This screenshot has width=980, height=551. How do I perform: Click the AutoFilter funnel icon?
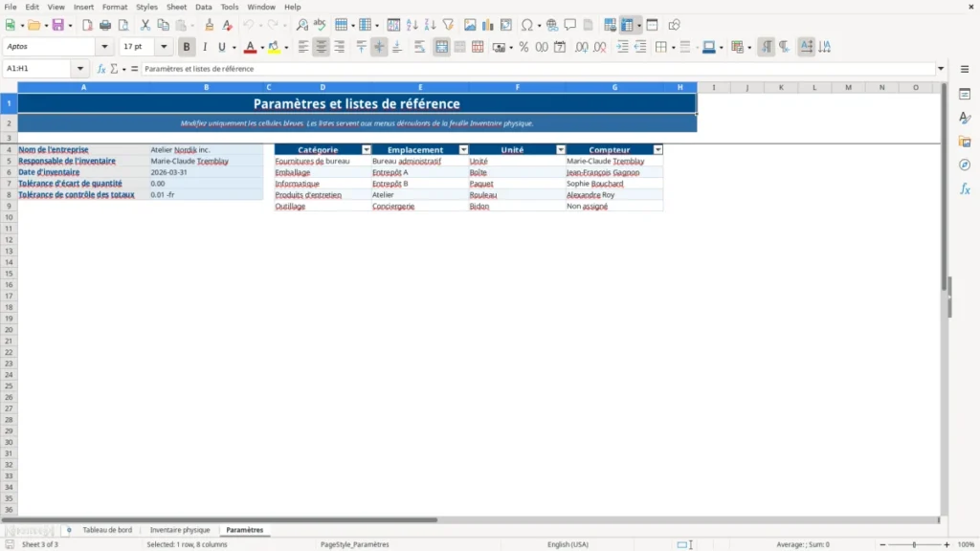[448, 25]
